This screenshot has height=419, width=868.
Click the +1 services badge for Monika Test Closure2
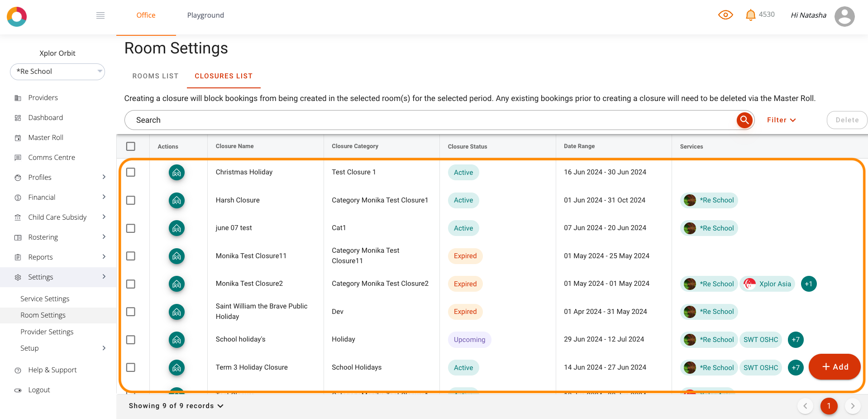tap(809, 284)
